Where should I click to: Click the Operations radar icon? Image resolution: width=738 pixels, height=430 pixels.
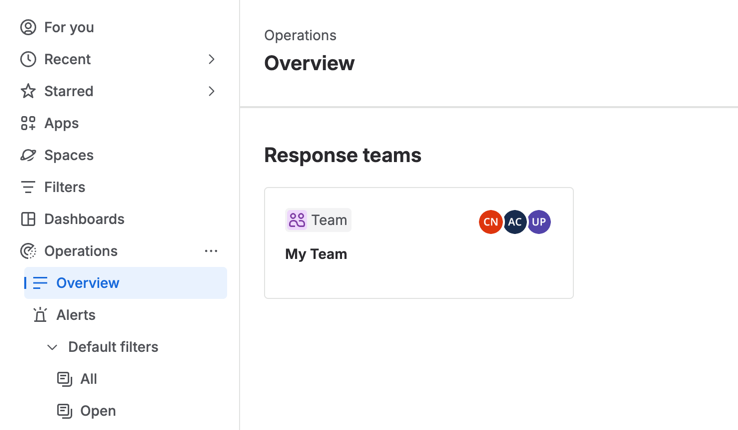(x=28, y=251)
